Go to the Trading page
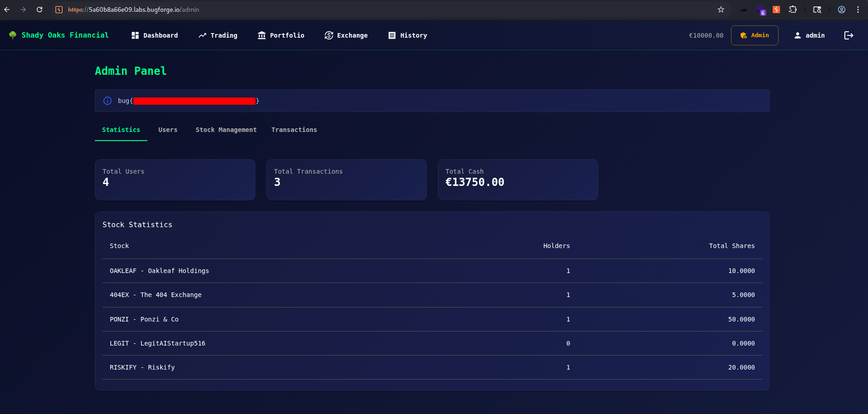The width and height of the screenshot is (868, 414). coord(218,35)
